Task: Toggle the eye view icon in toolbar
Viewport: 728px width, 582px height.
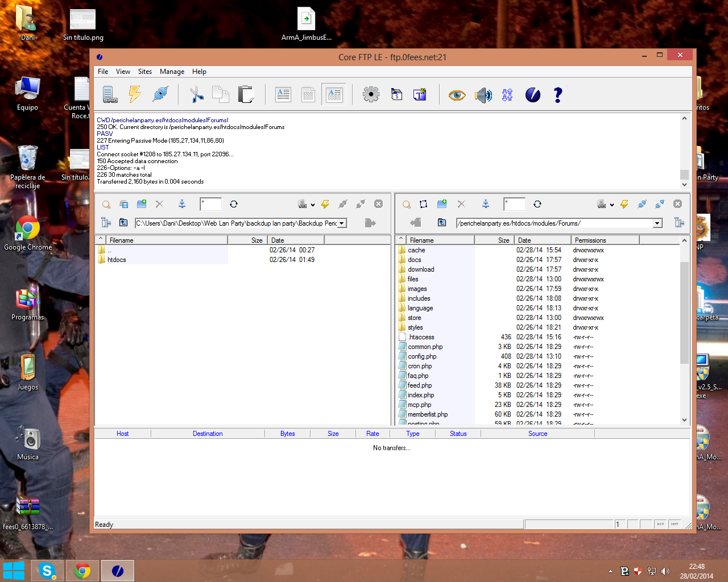Action: click(x=457, y=95)
